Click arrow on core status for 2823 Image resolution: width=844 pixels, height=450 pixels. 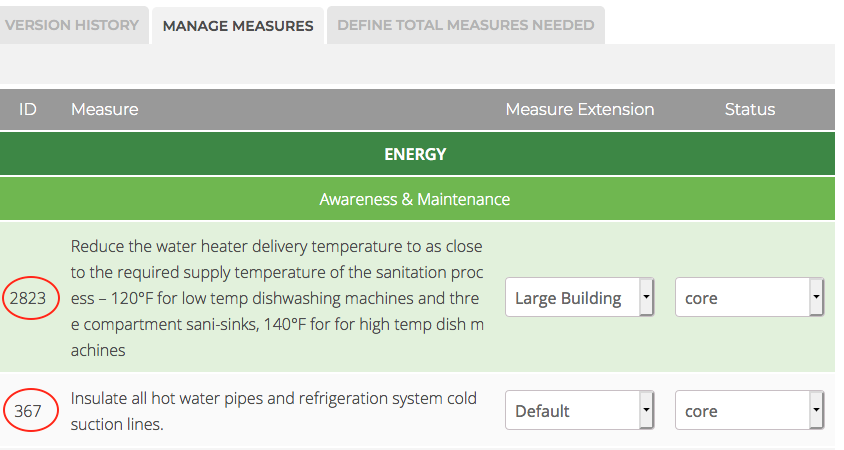click(x=816, y=297)
